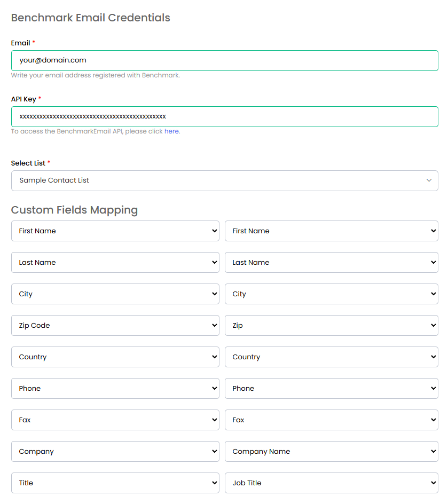Image resolution: width=448 pixels, height=504 pixels.
Task: Open right Phone mapping dropdown
Action: (332, 388)
